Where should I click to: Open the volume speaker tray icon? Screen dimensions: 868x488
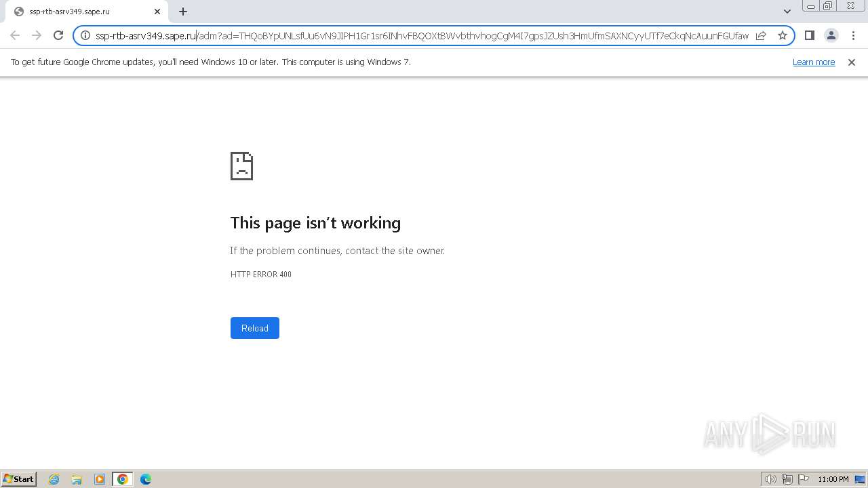click(770, 479)
